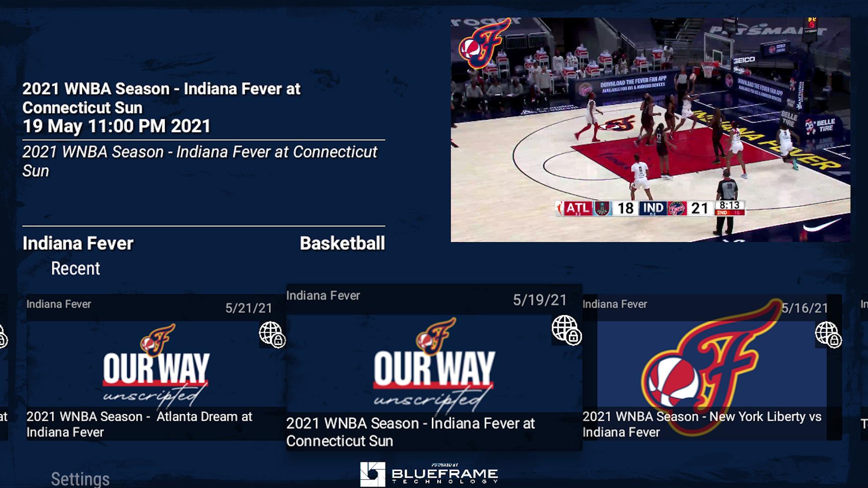Click the ATL 18 IND 21 scoreboard
Image resolution: width=868 pixels, height=488 pixels.
[650, 208]
